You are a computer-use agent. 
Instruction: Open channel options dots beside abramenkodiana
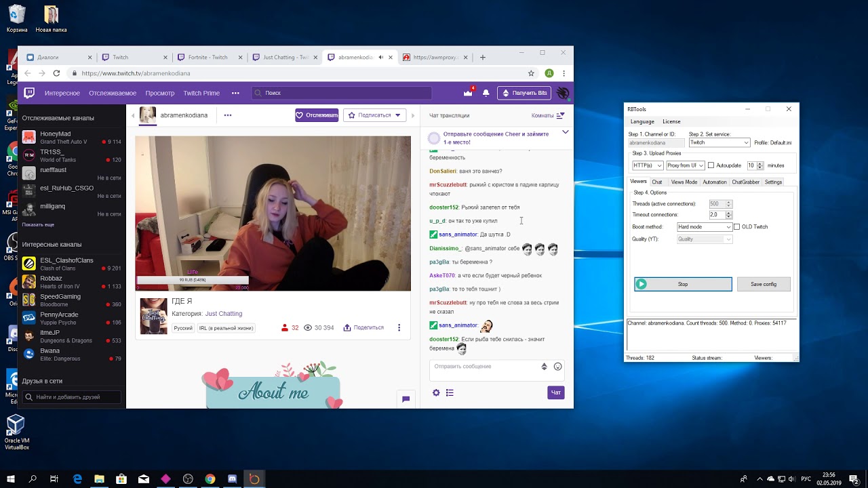228,115
